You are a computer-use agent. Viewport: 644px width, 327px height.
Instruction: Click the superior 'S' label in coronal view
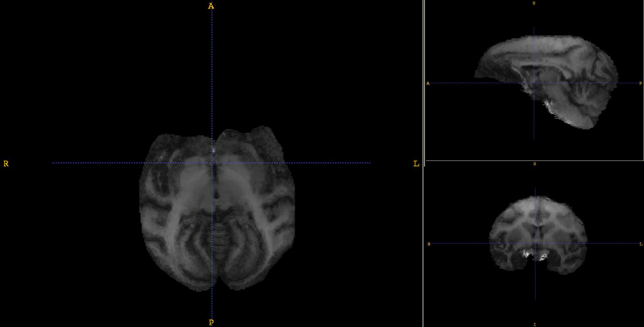(535, 164)
